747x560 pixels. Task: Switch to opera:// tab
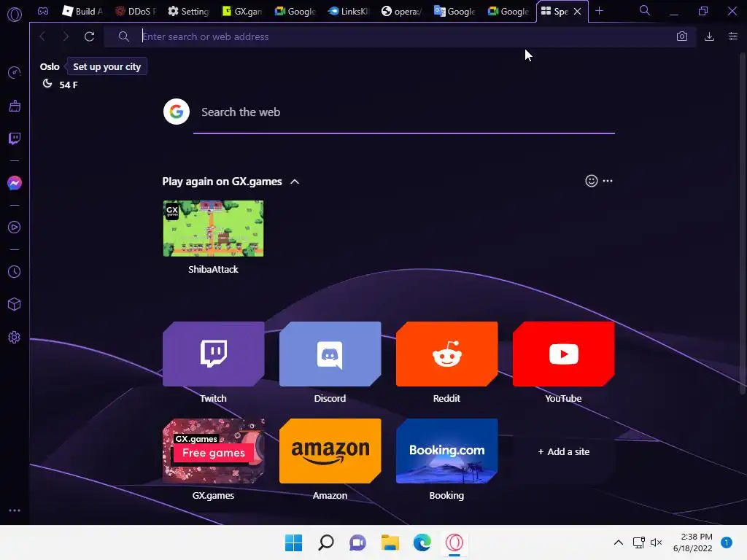click(402, 12)
